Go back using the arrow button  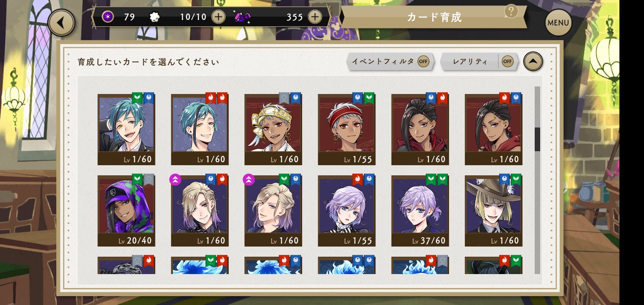(61, 22)
